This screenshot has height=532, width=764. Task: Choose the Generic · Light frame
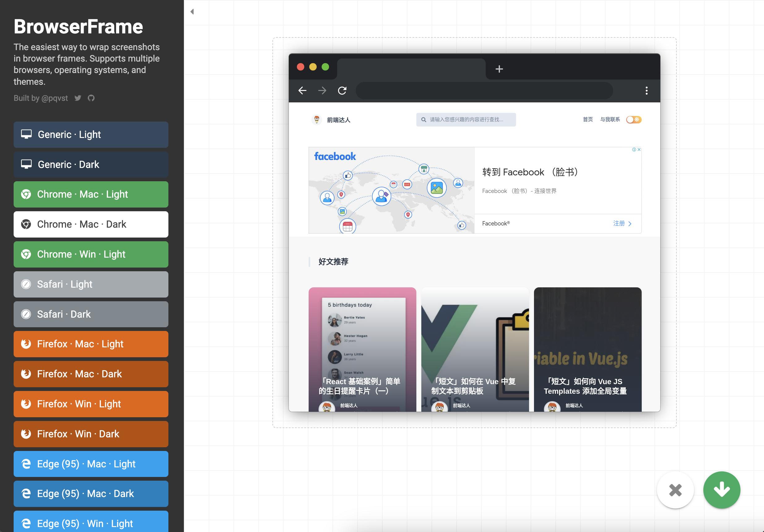coord(91,135)
